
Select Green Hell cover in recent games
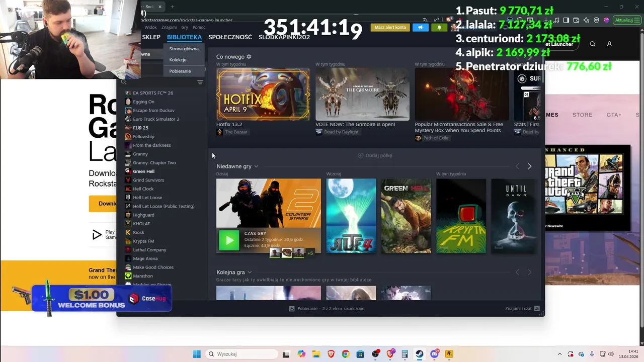click(x=406, y=216)
